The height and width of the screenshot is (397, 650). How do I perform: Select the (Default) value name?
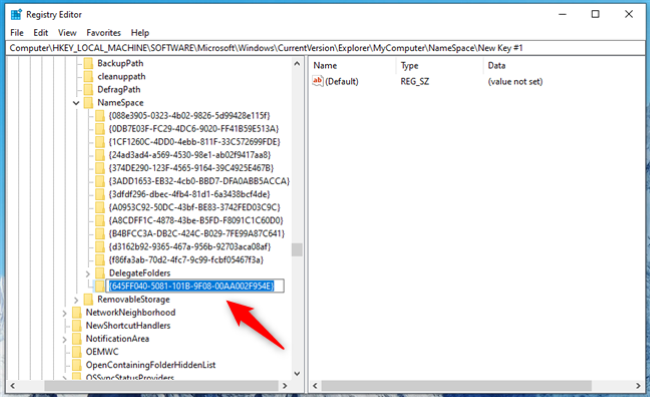pyautogui.click(x=342, y=82)
